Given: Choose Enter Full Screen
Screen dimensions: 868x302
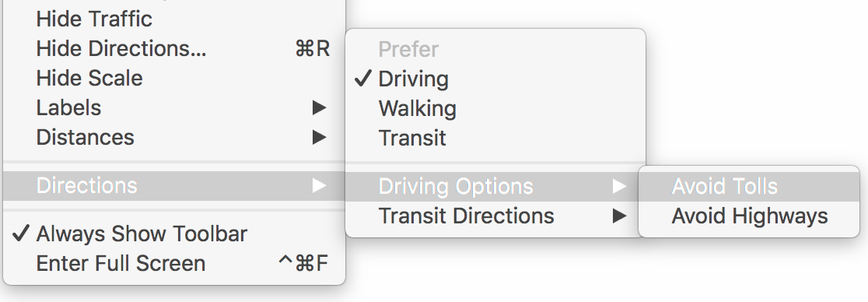Looking at the screenshot, I should [173, 263].
